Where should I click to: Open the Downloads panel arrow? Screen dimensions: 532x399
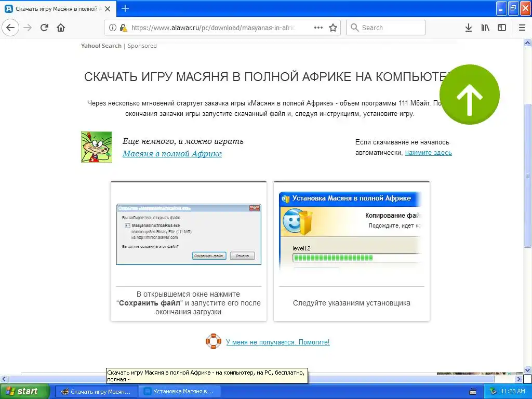click(x=469, y=28)
